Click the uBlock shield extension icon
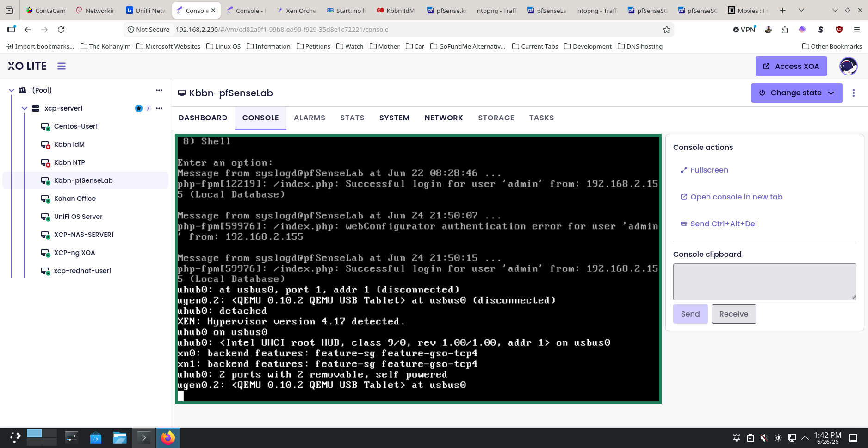The image size is (868, 448). click(x=839, y=30)
